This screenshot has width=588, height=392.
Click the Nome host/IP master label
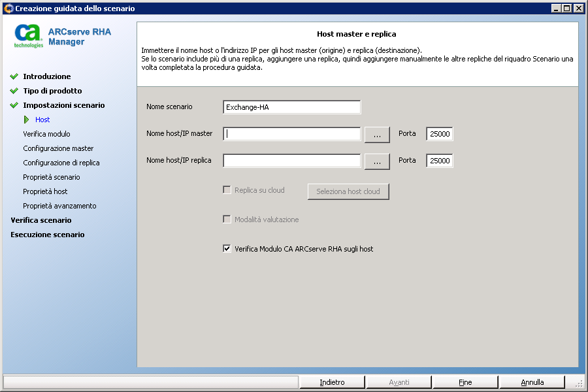pyautogui.click(x=179, y=133)
